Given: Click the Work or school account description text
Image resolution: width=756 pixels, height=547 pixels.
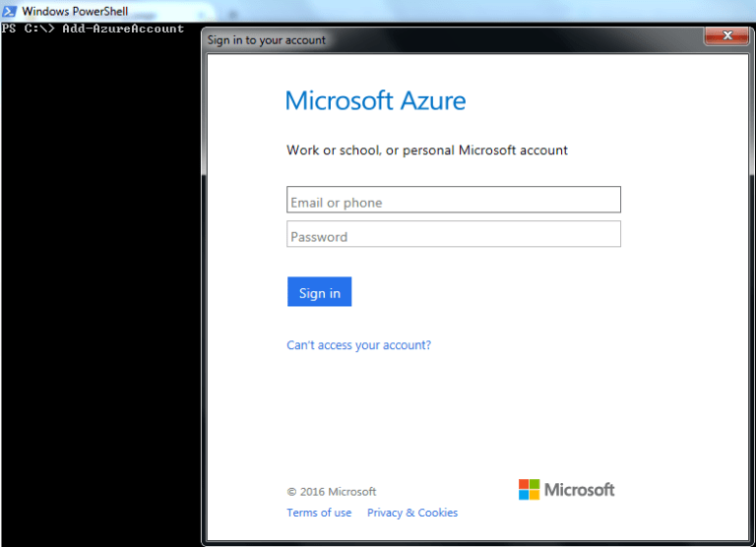Looking at the screenshot, I should [427, 151].
